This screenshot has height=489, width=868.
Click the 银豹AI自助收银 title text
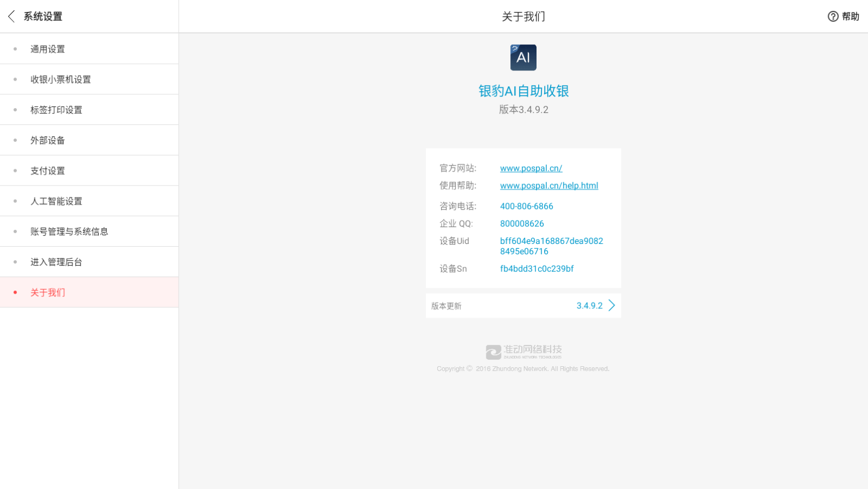(523, 91)
